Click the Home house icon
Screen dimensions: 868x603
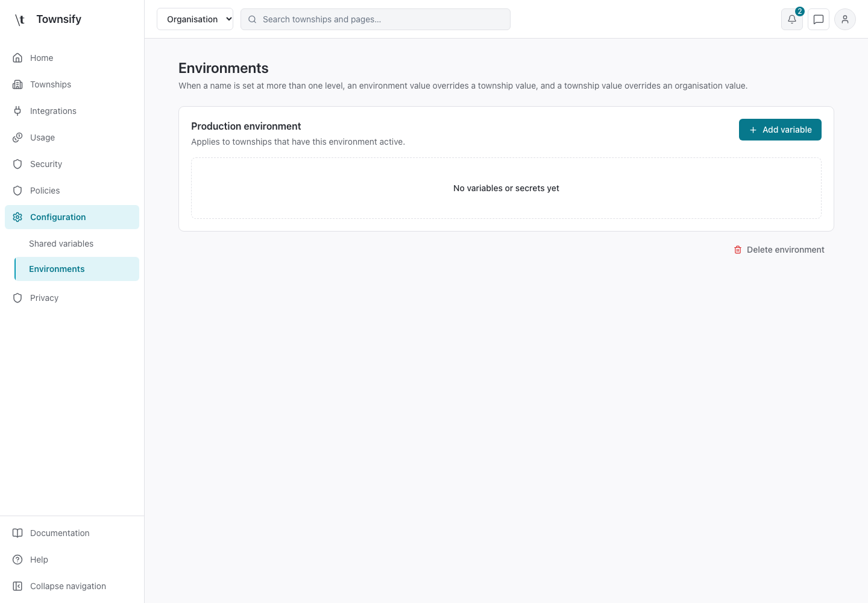17,58
